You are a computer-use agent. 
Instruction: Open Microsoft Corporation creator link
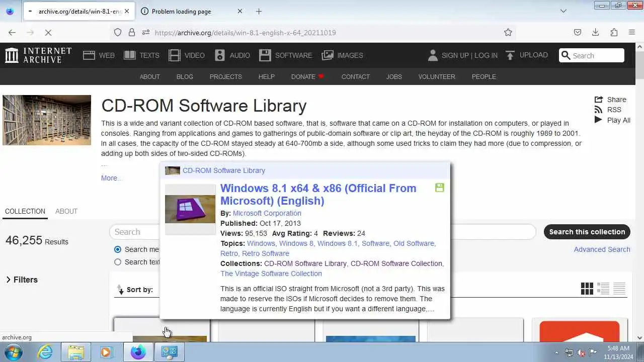267,213
